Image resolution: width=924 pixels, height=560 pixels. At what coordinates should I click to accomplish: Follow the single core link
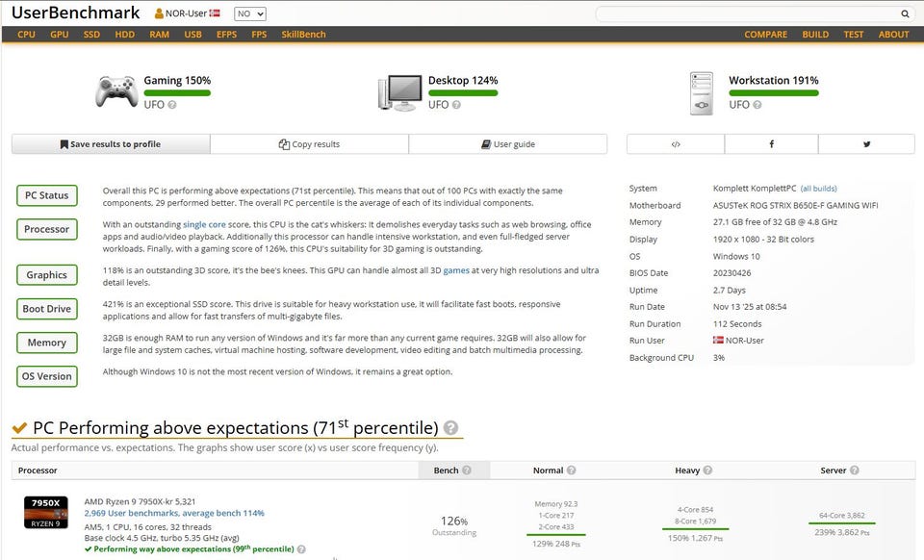[204, 224]
